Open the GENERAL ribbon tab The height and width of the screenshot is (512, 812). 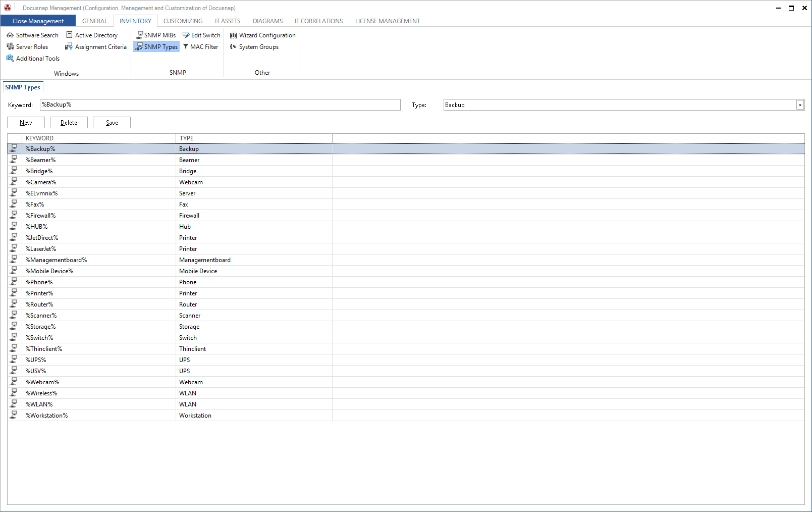95,21
